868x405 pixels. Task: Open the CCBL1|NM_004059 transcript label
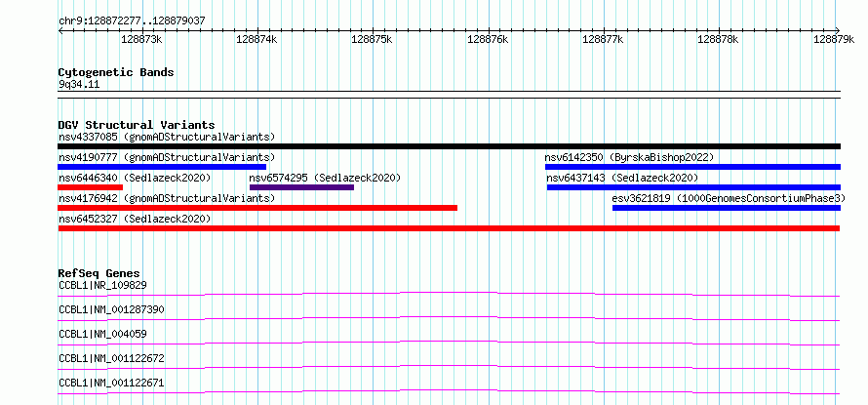[102, 334]
